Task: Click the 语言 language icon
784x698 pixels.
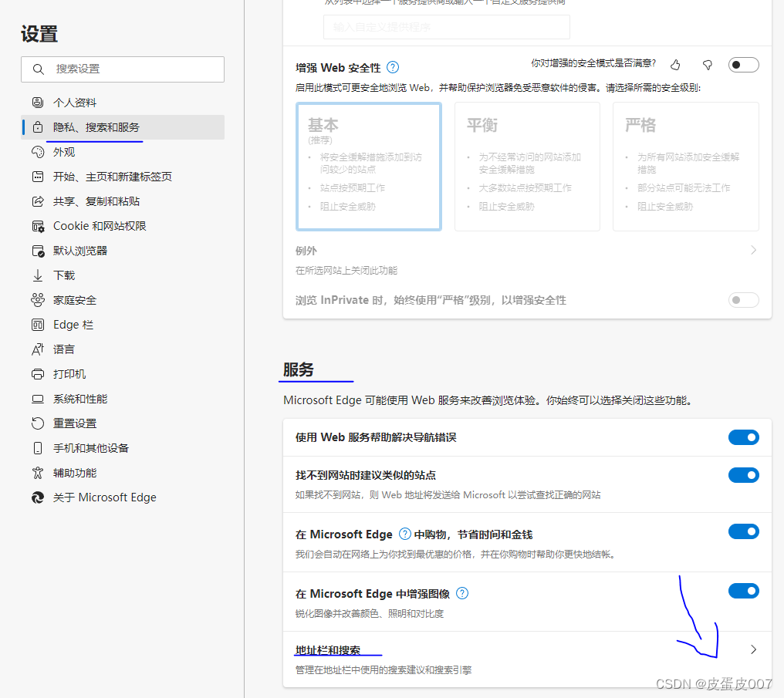Action: 38,349
